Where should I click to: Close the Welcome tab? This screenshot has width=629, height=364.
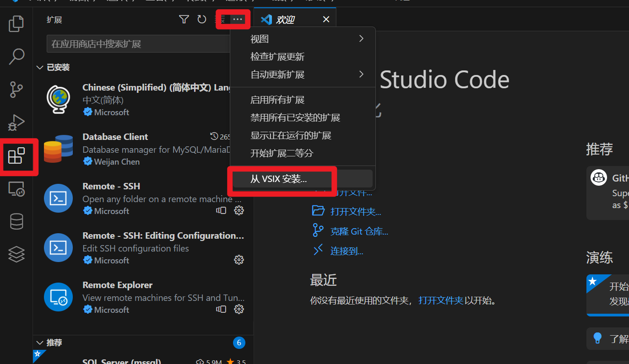coord(326,19)
